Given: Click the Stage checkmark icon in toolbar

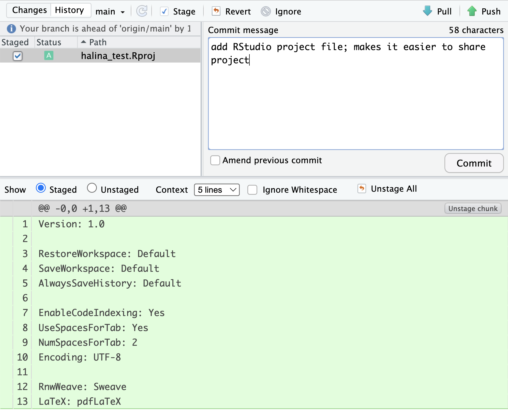Looking at the screenshot, I should click(164, 11).
